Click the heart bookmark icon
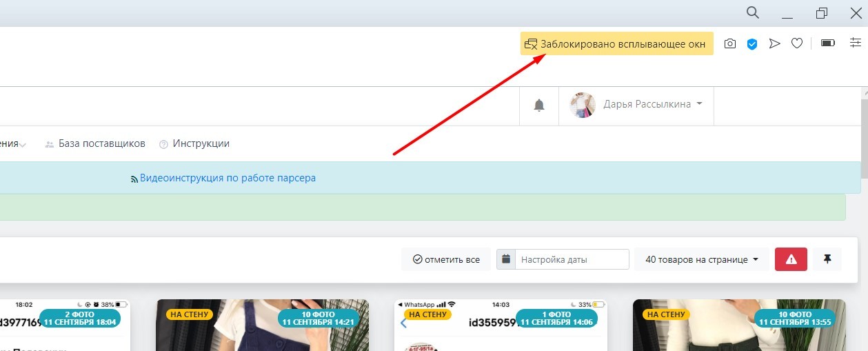The width and height of the screenshot is (868, 351). tap(797, 43)
